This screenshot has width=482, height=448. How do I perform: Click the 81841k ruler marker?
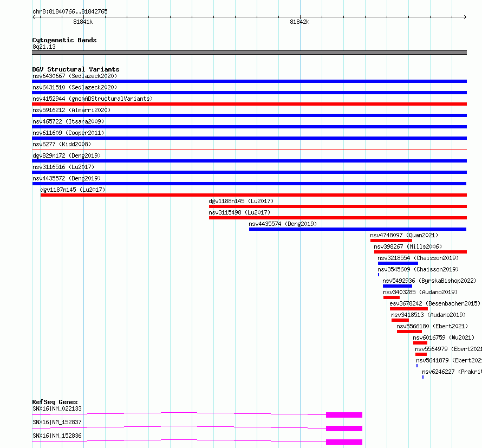pos(83,22)
